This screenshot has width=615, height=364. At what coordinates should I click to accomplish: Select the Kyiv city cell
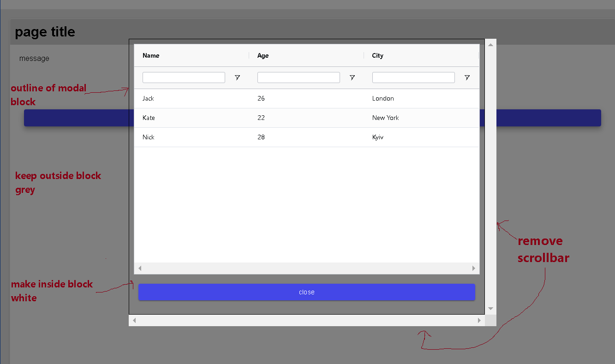(421, 137)
